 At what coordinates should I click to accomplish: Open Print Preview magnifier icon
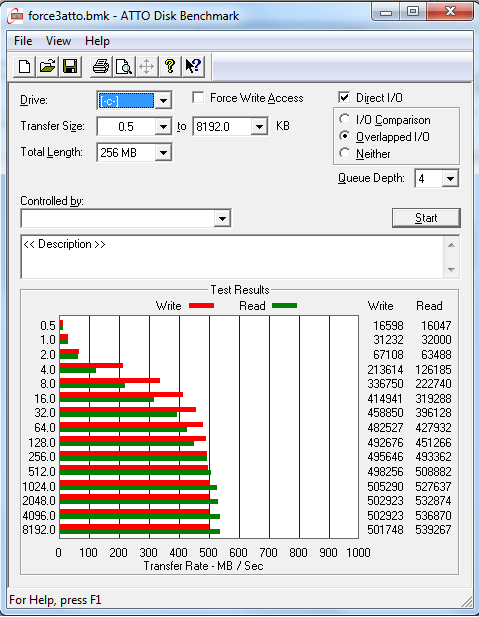click(124, 67)
